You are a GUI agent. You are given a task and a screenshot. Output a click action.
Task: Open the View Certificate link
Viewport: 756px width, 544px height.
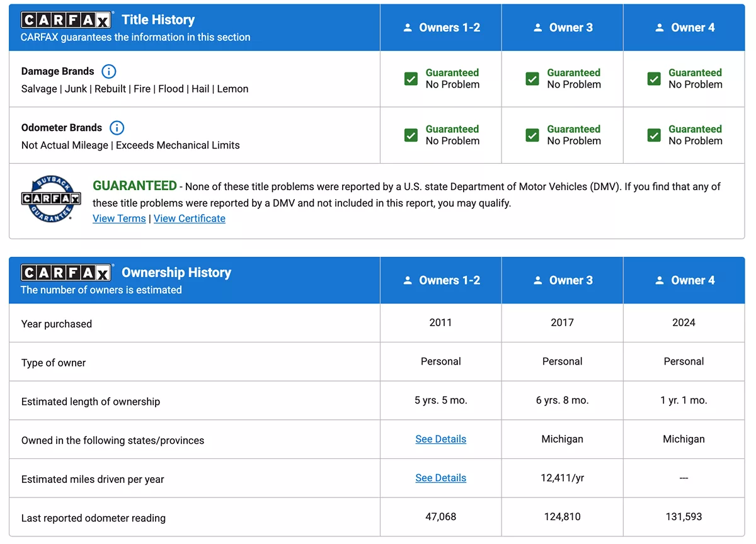[x=190, y=218]
